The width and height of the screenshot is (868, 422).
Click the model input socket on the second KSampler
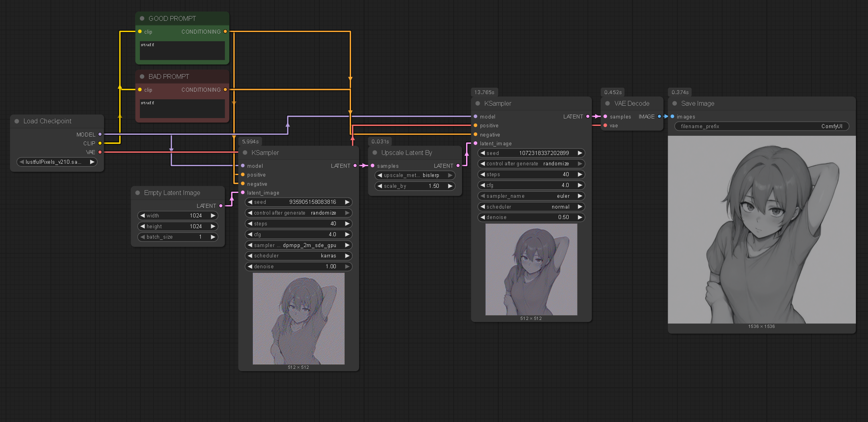(x=476, y=117)
